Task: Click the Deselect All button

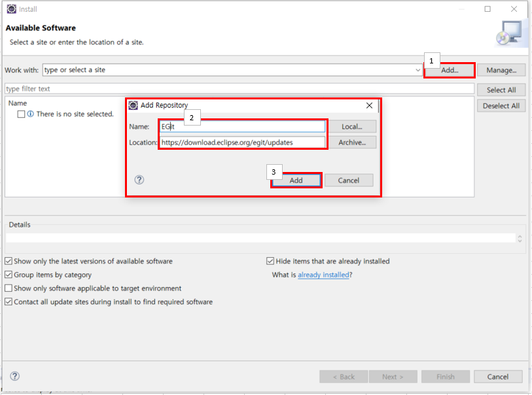Action: tap(501, 106)
